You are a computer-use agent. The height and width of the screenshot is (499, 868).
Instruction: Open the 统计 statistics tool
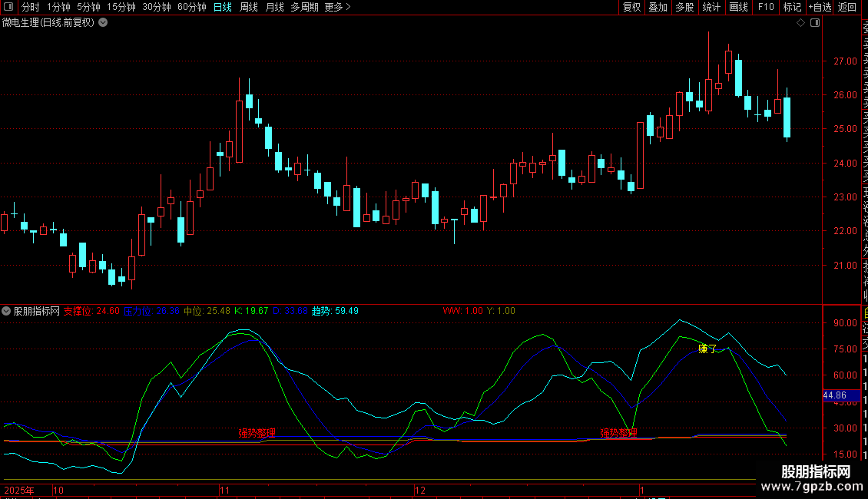click(x=711, y=7)
